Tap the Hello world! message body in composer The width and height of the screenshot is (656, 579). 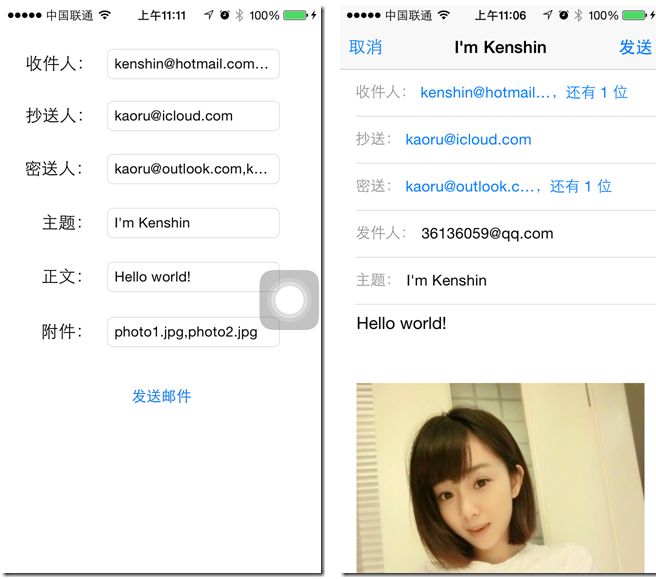[x=402, y=323]
